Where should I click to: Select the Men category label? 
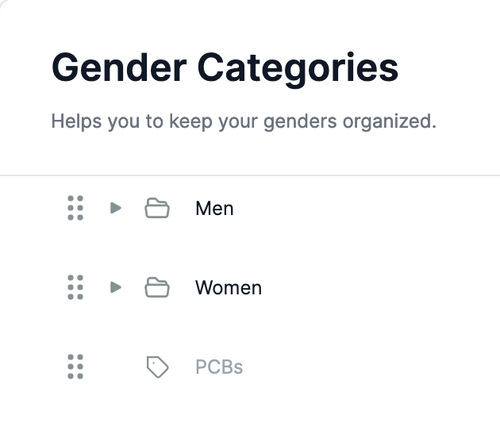[214, 209]
